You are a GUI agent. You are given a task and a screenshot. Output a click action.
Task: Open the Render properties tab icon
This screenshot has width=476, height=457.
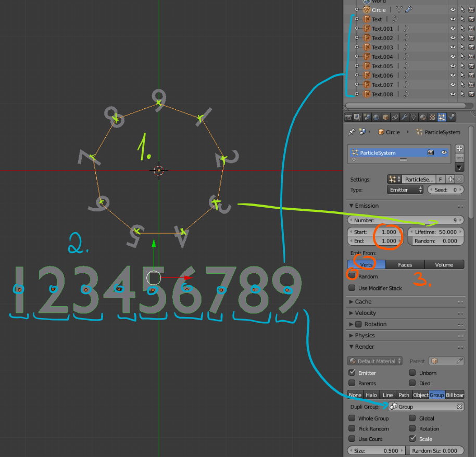point(349,117)
